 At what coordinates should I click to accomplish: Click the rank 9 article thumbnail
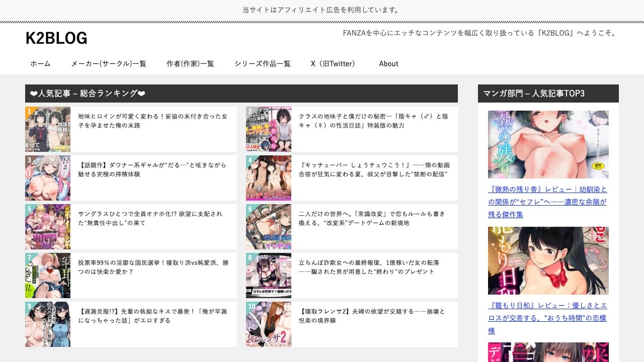click(x=48, y=324)
